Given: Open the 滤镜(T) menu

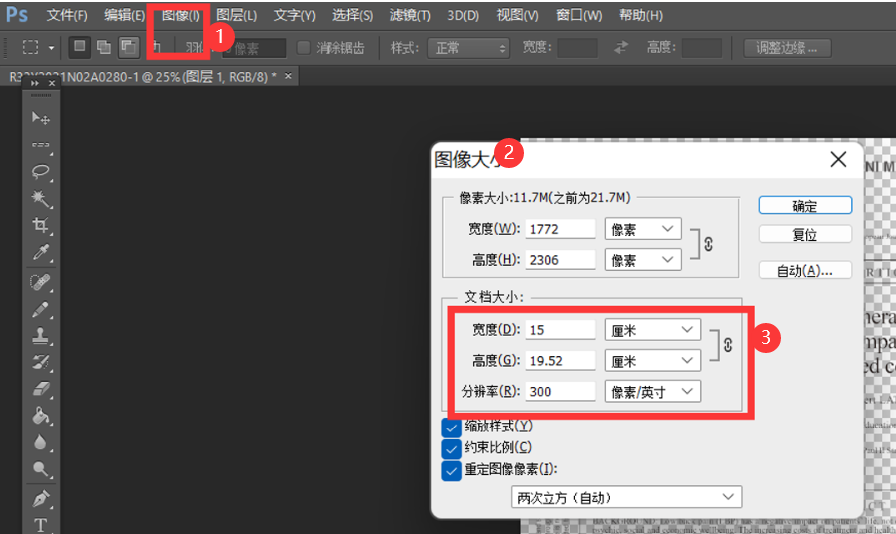Looking at the screenshot, I should [410, 15].
